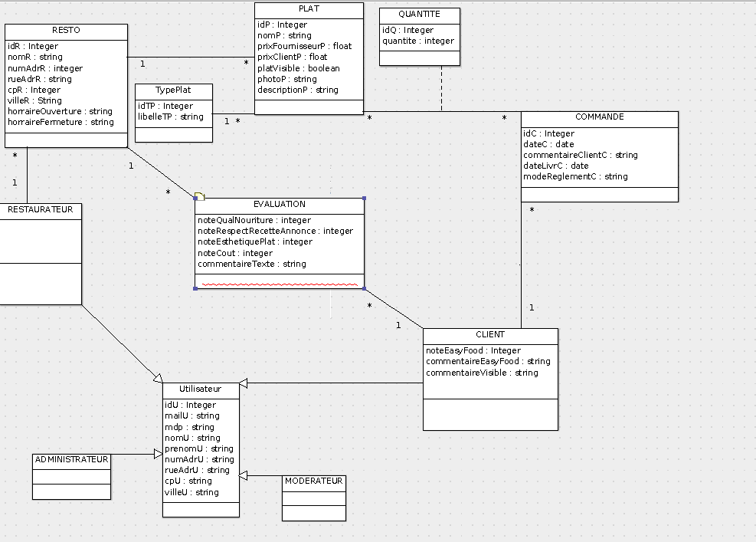Viewport: 756px width, 542px height.
Task: Select the 'noteEasyFood : Integer' attribute
Action: pyautogui.click(x=473, y=350)
